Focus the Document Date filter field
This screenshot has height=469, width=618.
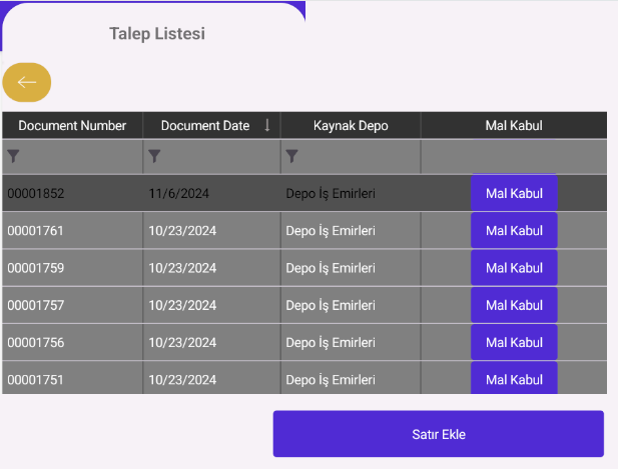click(212, 156)
